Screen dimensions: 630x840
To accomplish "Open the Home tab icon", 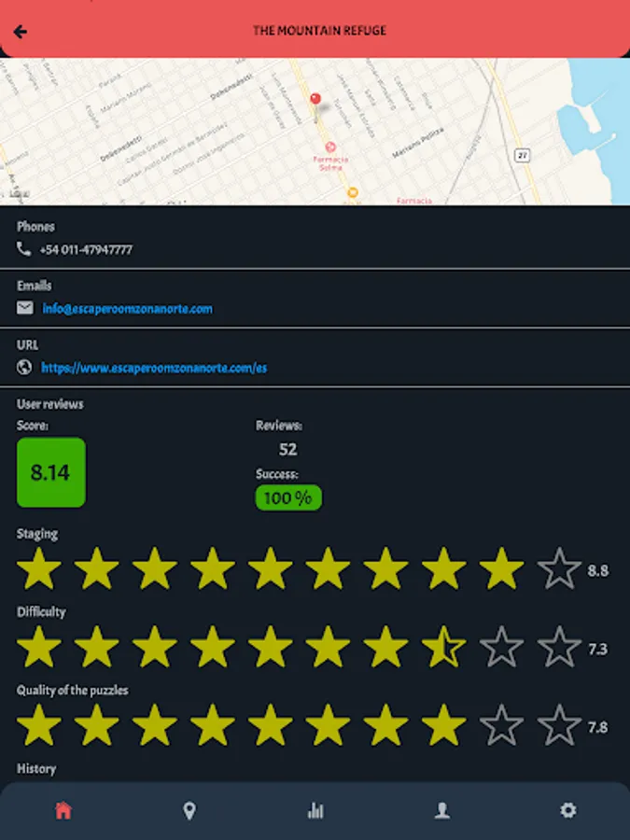I will (63, 810).
